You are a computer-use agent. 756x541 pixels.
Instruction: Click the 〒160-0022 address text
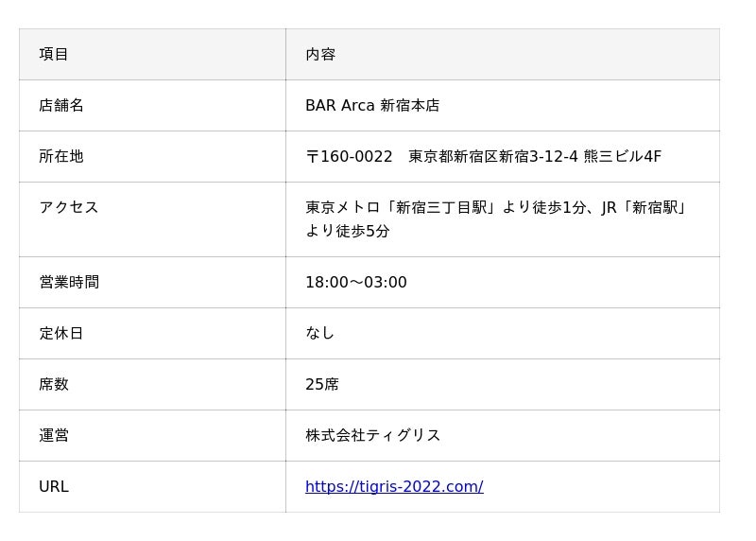(349, 156)
